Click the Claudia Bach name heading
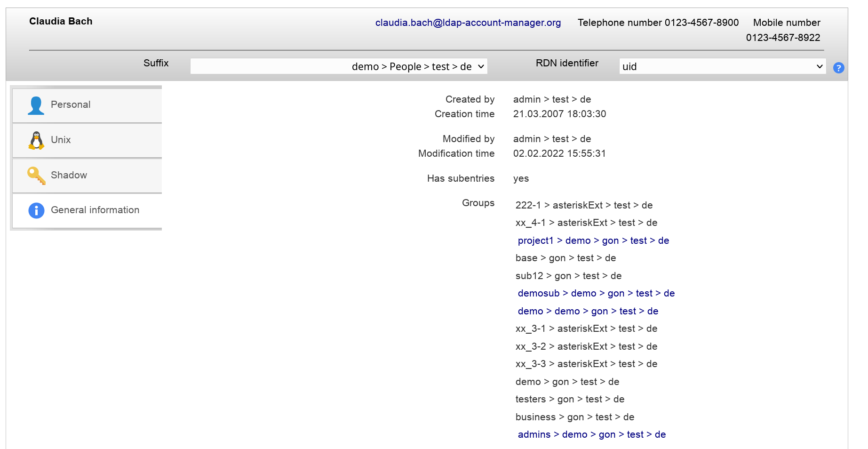 (x=61, y=21)
